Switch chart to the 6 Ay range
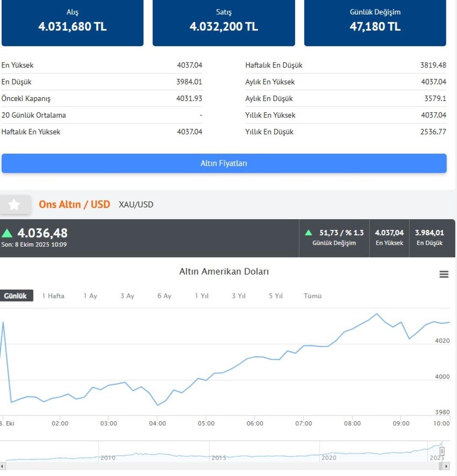Screen dimensions: 457x476 (164, 296)
